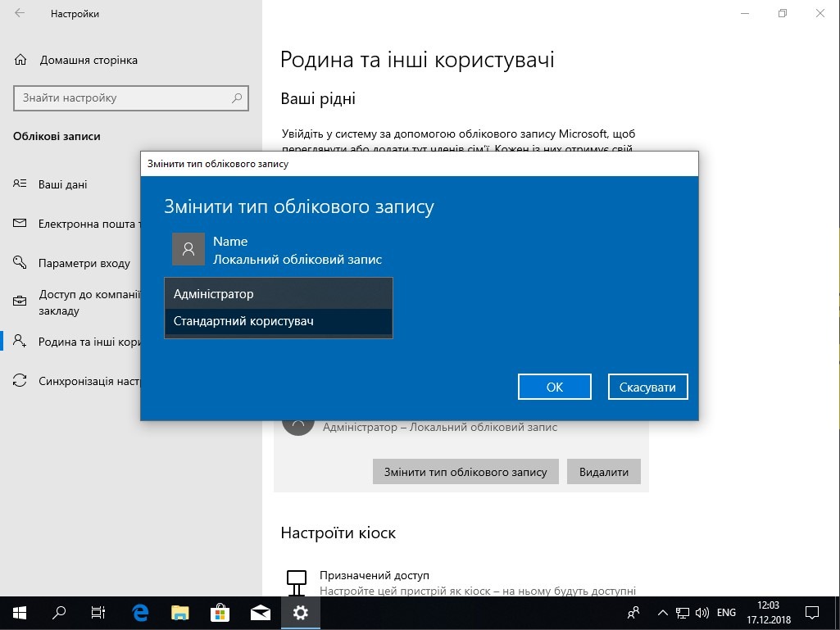Click ENG language indicator in tray
The width and height of the screenshot is (840, 630).
tap(726, 612)
